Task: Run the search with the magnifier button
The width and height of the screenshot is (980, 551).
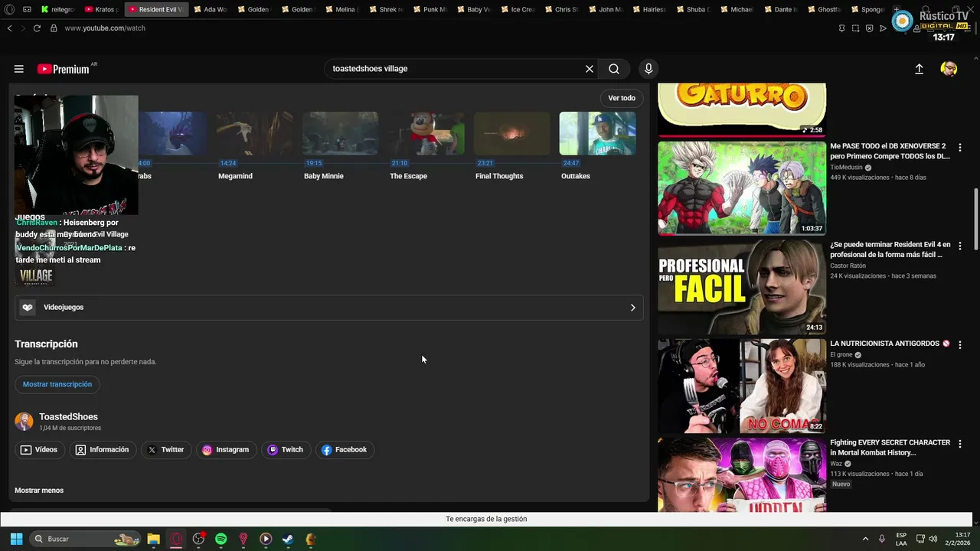Action: pos(614,69)
